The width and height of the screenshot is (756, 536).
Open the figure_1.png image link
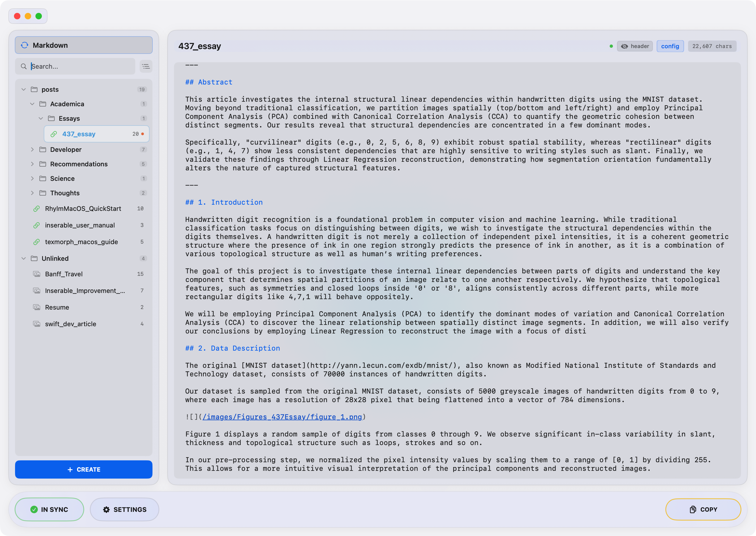[x=282, y=417]
